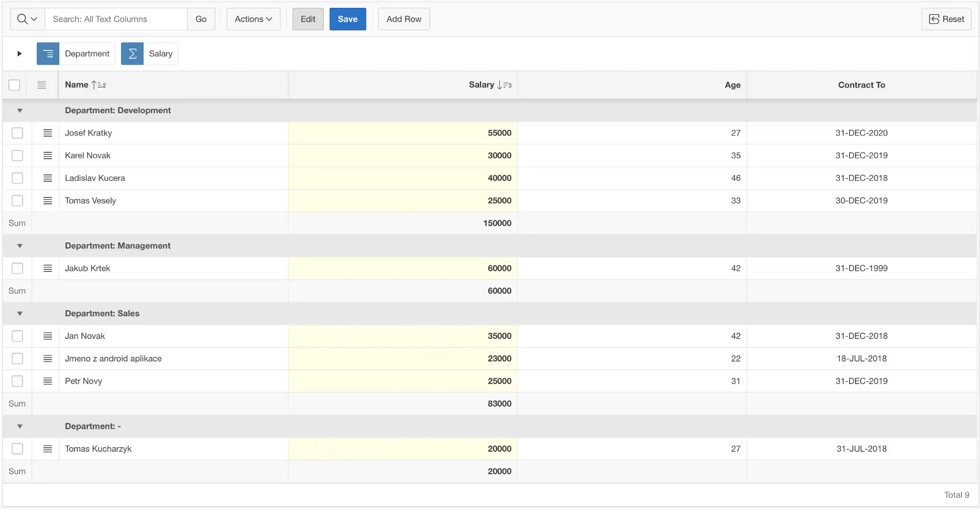Click the Salary aggregate sigma icon
The width and height of the screenshot is (980, 509).
pyautogui.click(x=132, y=53)
